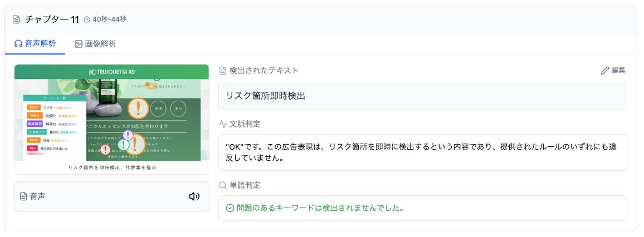
Task: Open the 画像解析 tab
Action: (95, 43)
